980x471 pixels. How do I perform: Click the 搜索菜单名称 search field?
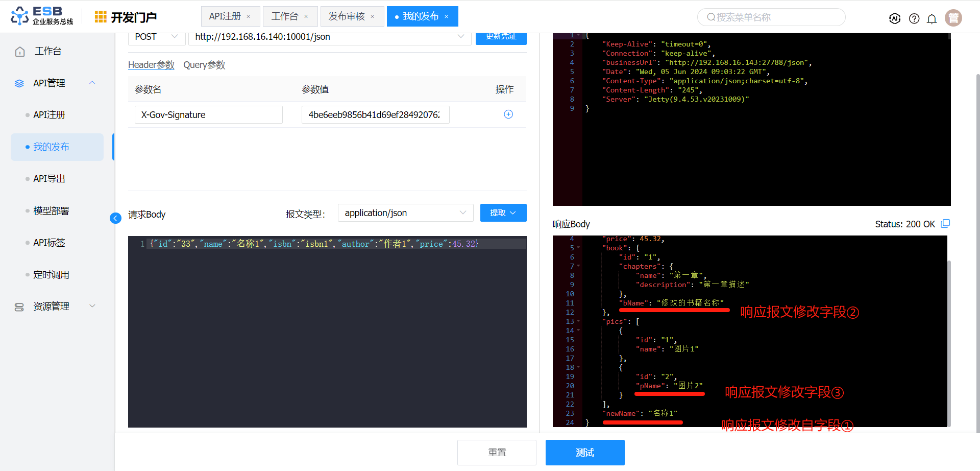(x=771, y=17)
